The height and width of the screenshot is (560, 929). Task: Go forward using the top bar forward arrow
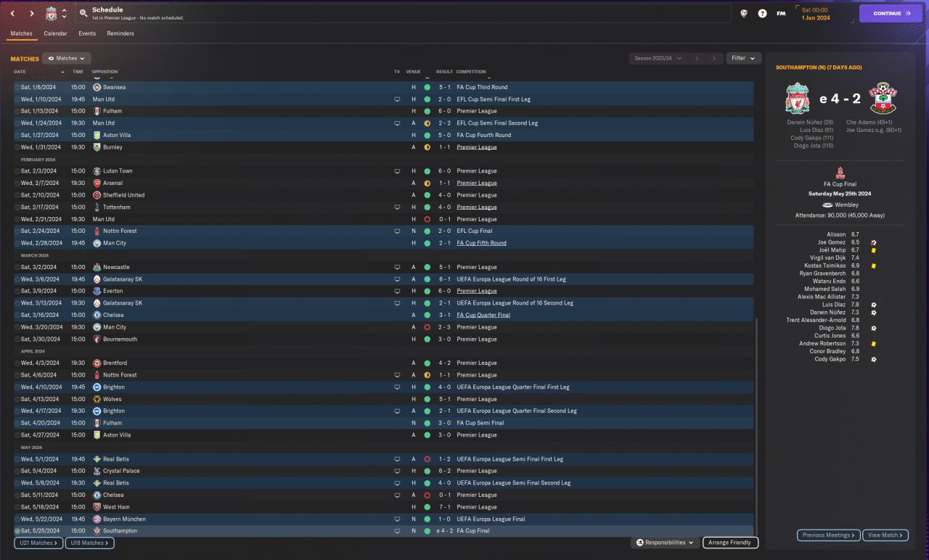pyautogui.click(x=32, y=14)
